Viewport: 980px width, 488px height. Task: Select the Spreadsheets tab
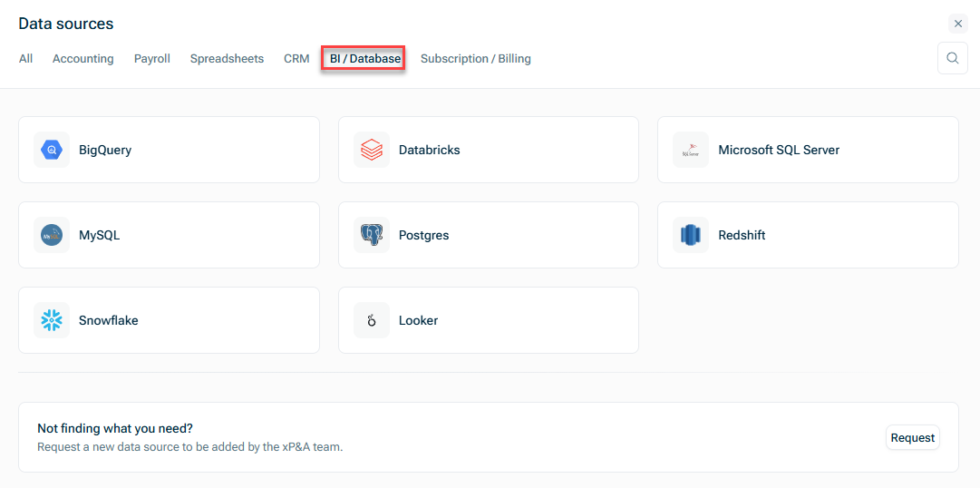(x=227, y=59)
